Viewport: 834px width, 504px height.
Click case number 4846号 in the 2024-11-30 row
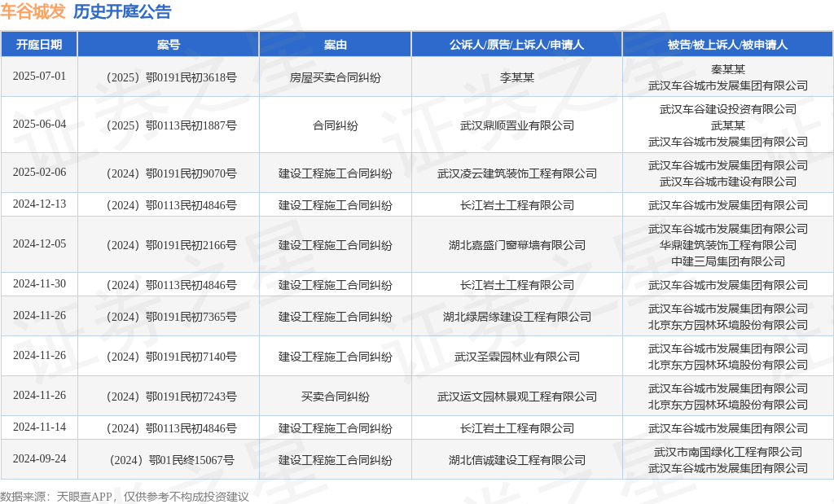tap(171, 285)
